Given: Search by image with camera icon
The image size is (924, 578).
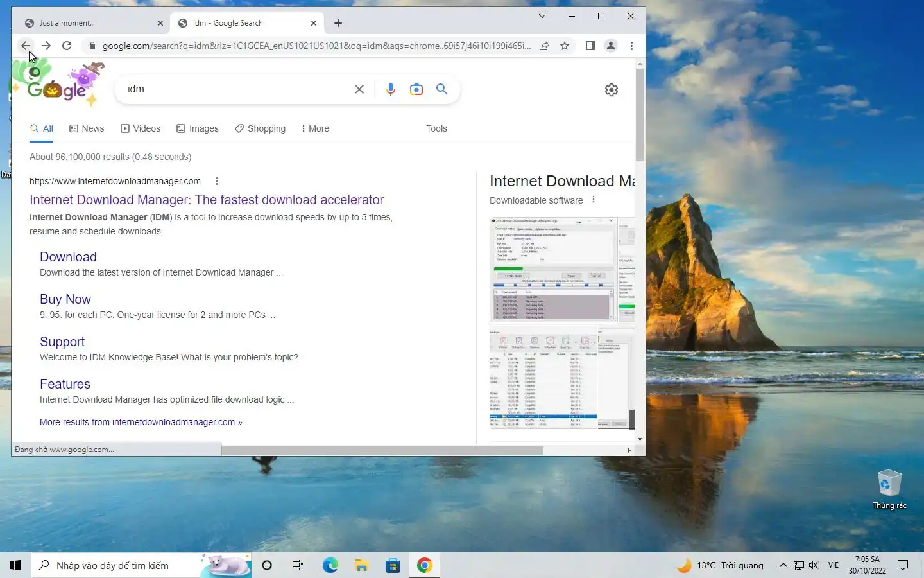Looking at the screenshot, I should tap(416, 89).
